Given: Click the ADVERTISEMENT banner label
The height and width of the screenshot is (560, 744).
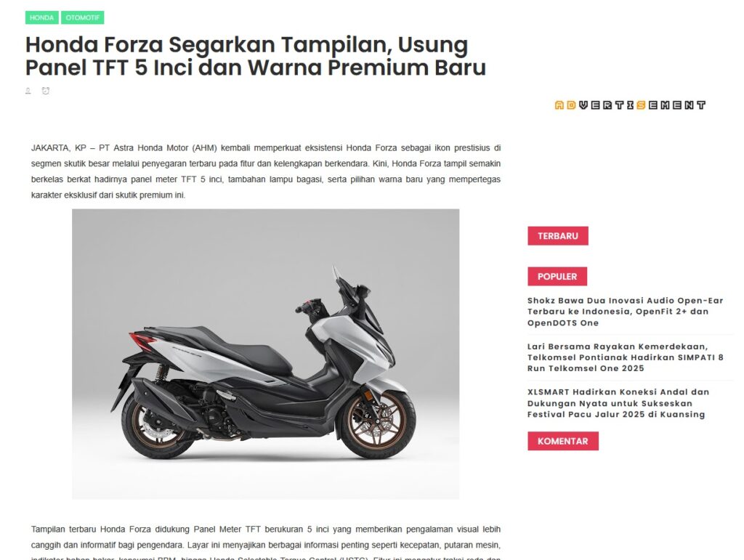Looking at the screenshot, I should pos(630,105).
